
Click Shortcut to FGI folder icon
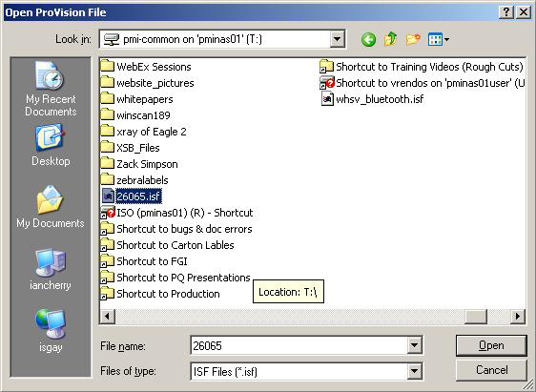point(108,261)
